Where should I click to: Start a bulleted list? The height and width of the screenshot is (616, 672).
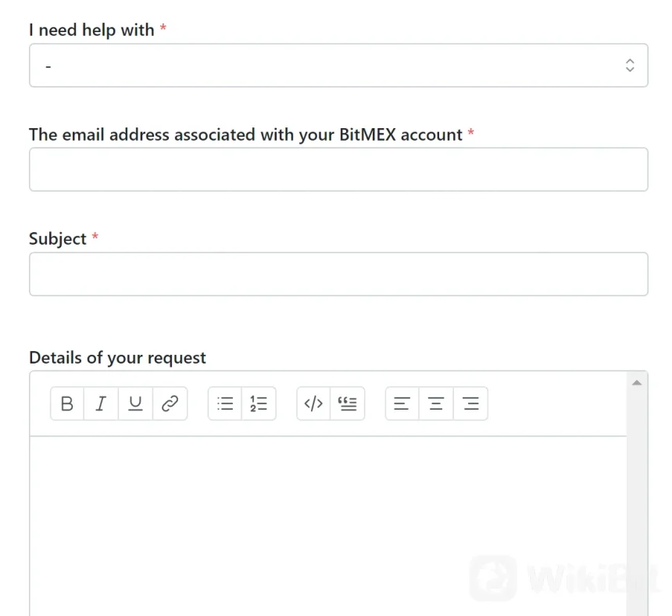pyautogui.click(x=225, y=403)
